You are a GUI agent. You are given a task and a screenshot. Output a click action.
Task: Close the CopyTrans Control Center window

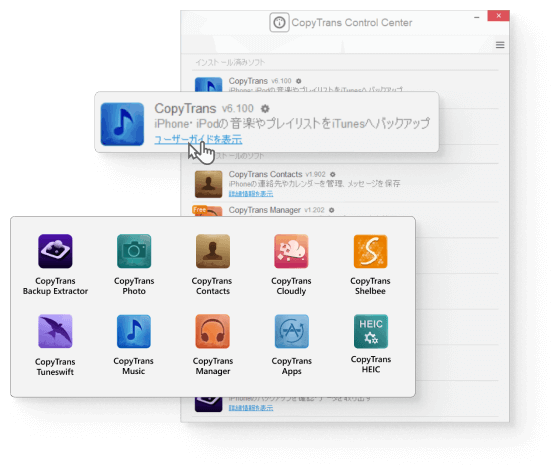pyautogui.click(x=499, y=16)
